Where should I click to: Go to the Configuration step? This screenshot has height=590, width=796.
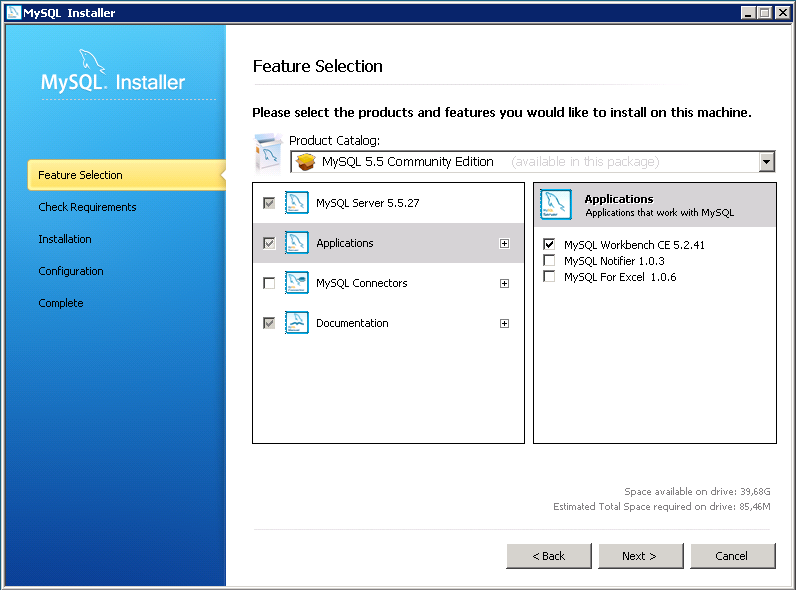[x=71, y=271]
